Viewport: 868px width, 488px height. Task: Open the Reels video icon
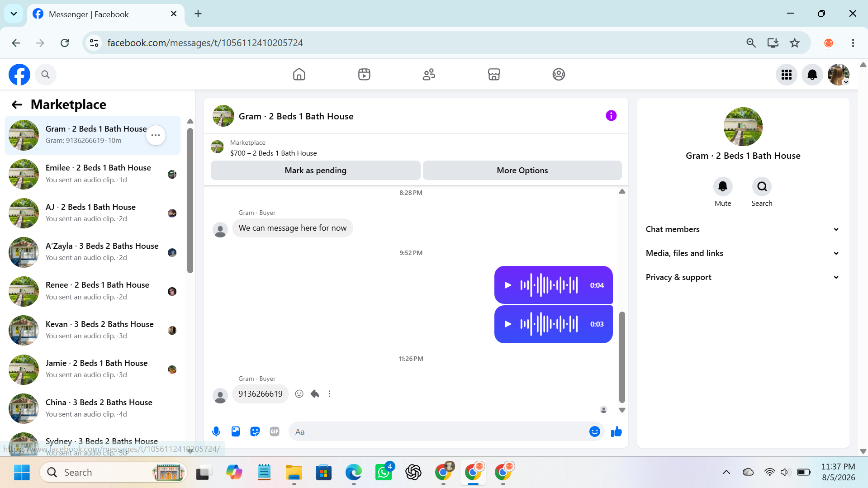coord(364,74)
